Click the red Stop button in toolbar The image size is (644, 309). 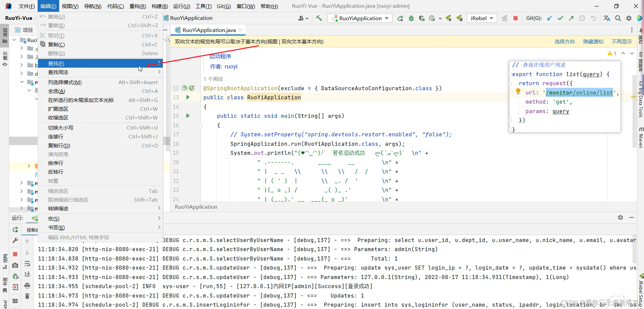click(x=515, y=18)
